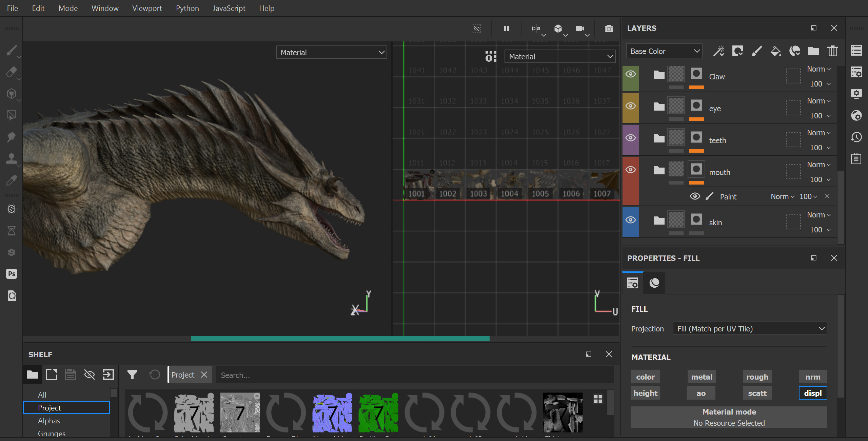Image resolution: width=868 pixels, height=441 pixels.
Task: Open the Base Color channel dropdown
Action: (664, 51)
